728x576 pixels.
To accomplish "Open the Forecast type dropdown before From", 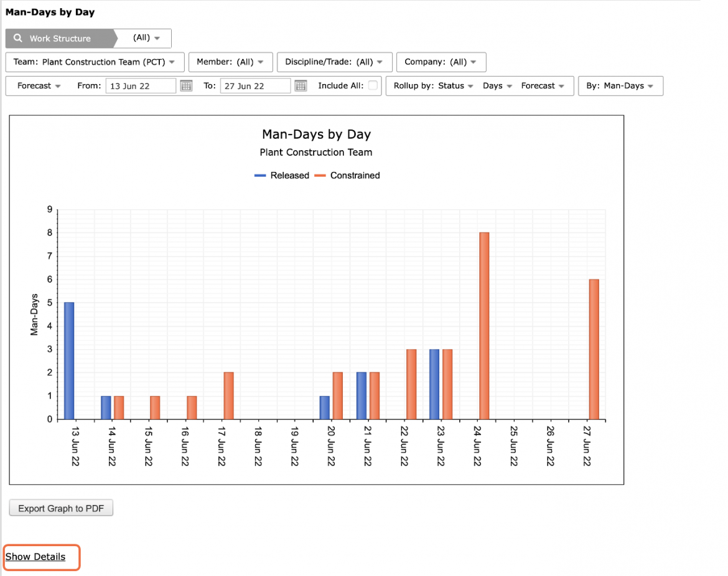I will click(39, 86).
